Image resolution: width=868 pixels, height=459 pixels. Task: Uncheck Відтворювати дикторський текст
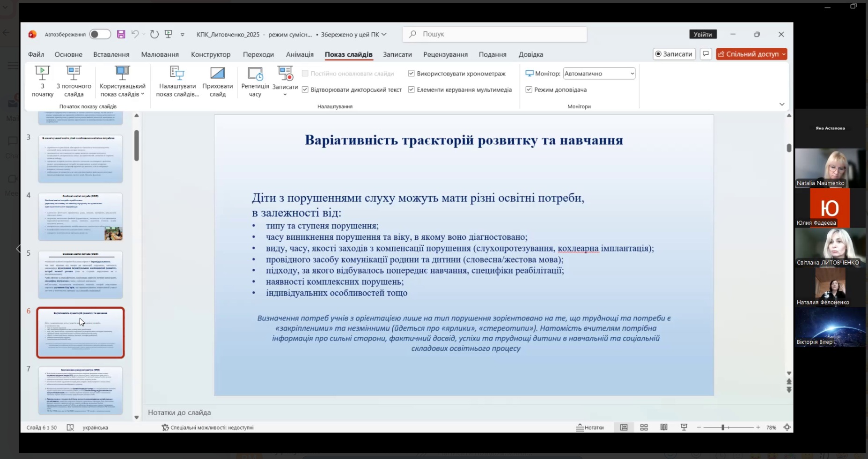[305, 89]
